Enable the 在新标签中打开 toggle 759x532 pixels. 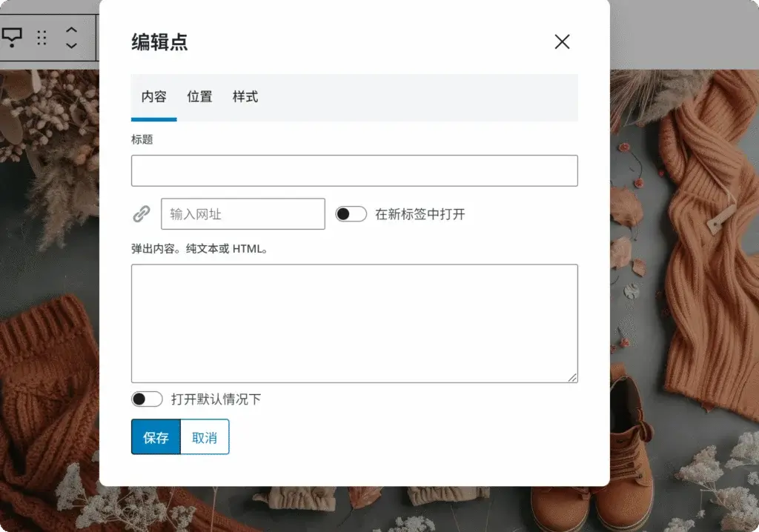[351, 213]
